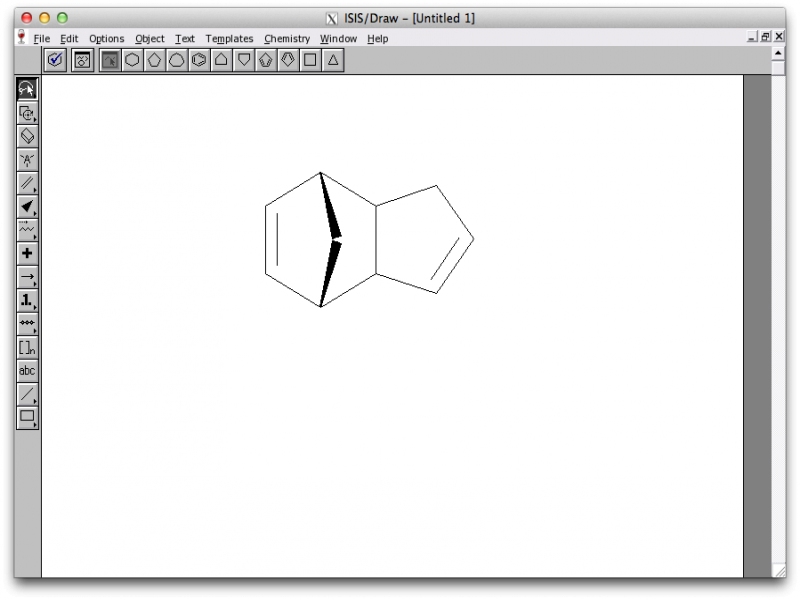
Task: Choose the tilted cyclopentadiene ring template
Action: click(x=288, y=60)
